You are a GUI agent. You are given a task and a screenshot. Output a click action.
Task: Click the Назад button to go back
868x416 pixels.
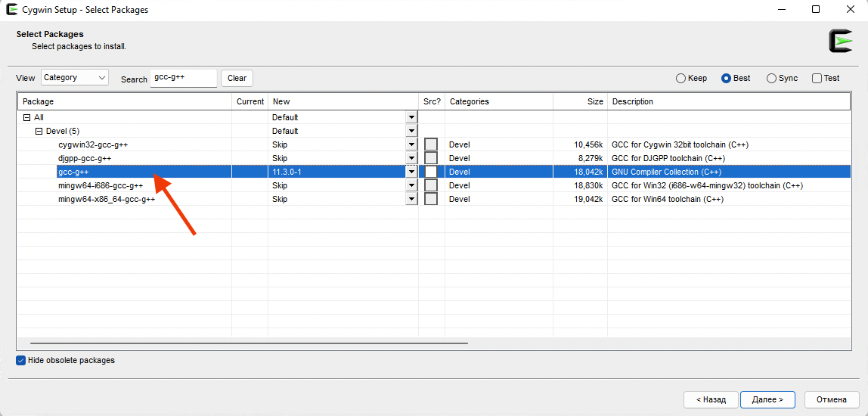(x=710, y=399)
